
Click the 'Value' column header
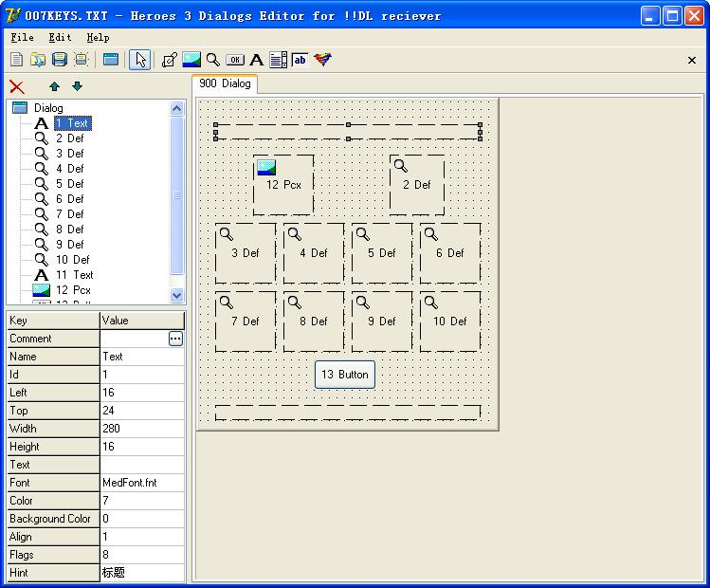142,321
